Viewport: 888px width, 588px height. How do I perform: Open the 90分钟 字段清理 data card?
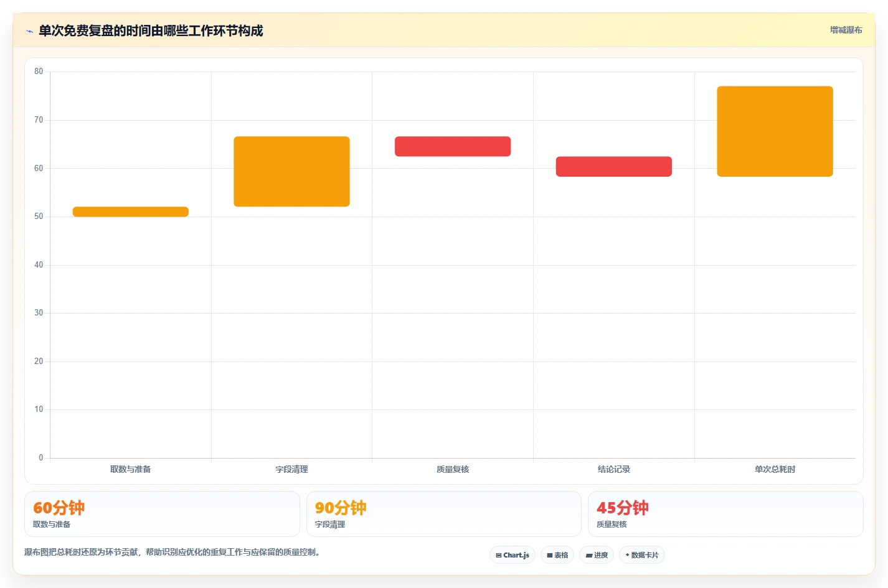click(x=443, y=514)
